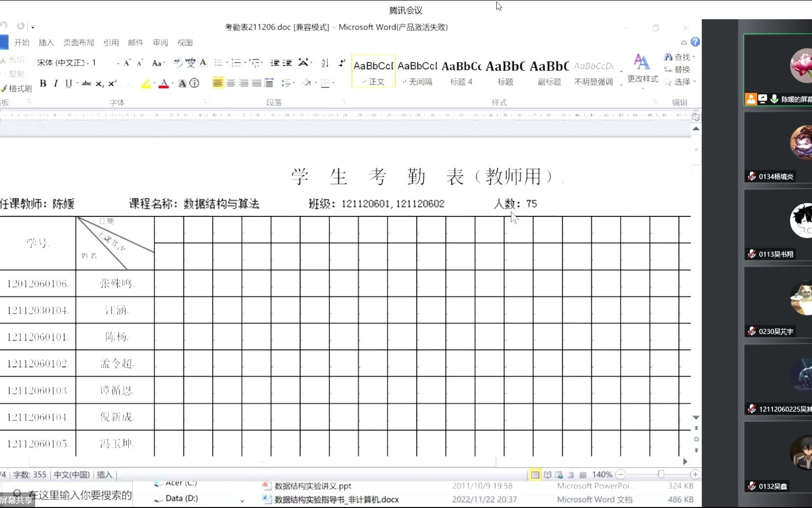Justify the paragraph text

click(x=256, y=83)
